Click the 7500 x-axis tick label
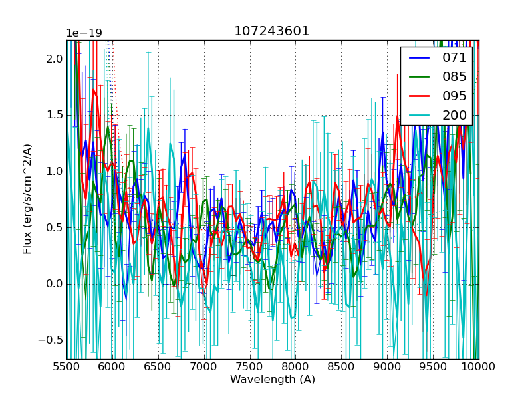Image resolution: width=532 pixels, height=399 pixels. tap(250, 366)
